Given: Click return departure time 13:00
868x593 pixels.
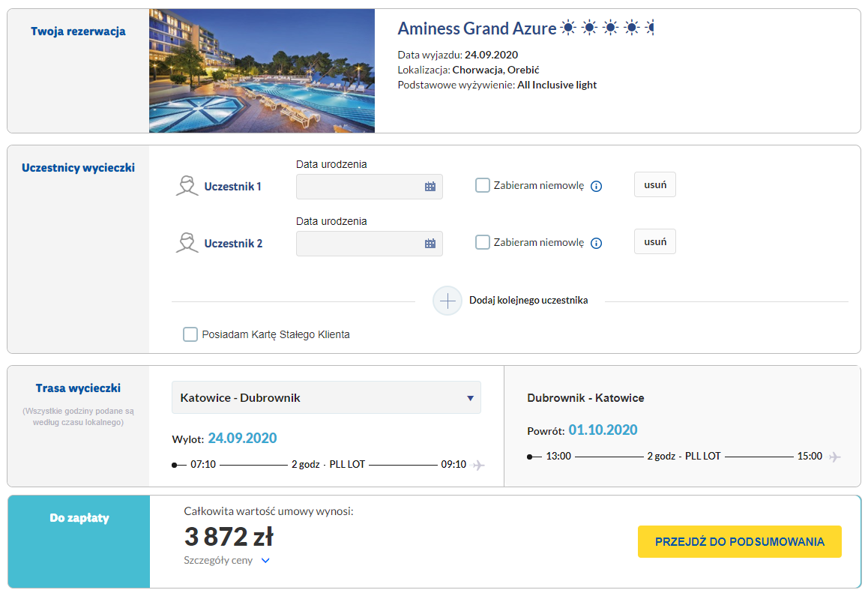Looking at the screenshot, I should pos(558,457).
